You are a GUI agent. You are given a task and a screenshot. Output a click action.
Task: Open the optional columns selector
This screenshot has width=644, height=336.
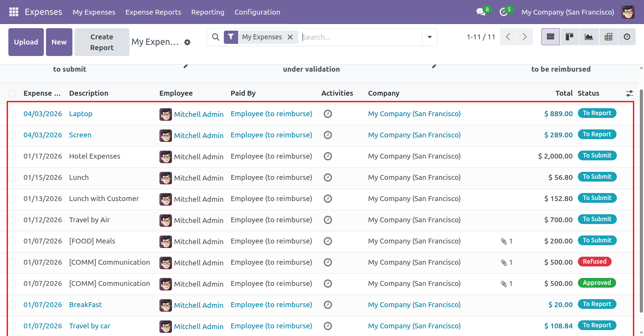point(629,93)
